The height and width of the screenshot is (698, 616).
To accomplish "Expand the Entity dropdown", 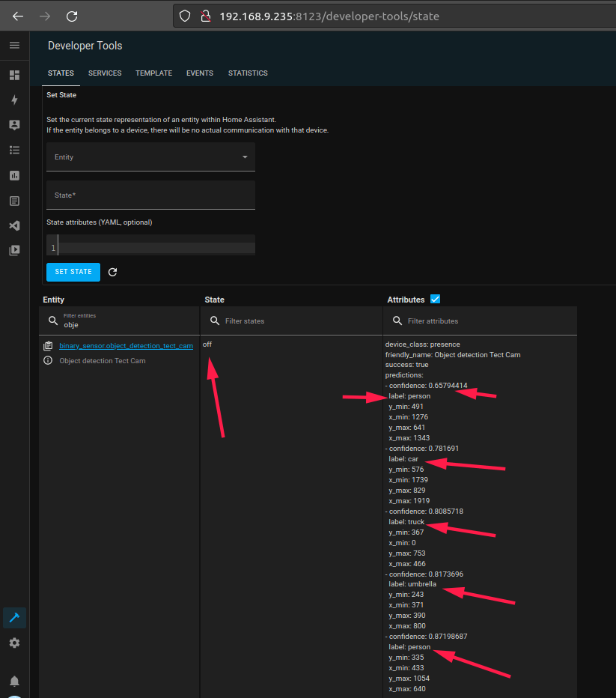I will [150, 157].
